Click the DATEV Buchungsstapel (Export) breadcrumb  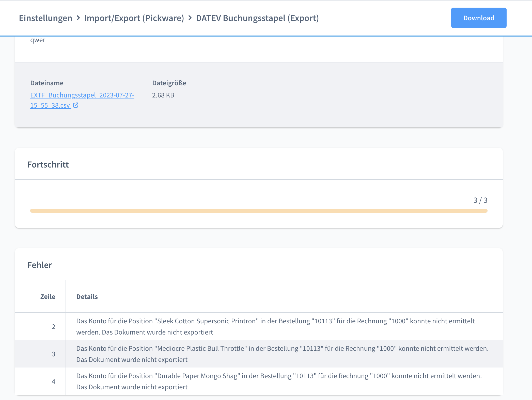(257, 18)
